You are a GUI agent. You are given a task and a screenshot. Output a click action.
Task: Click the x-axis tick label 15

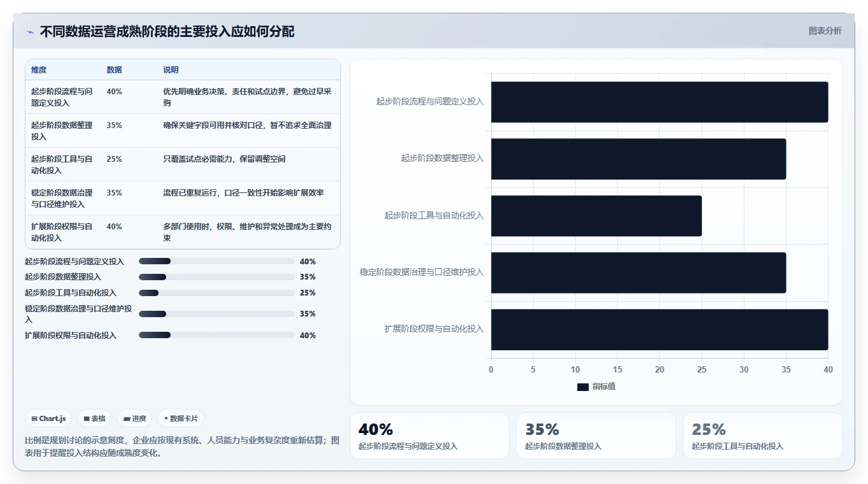617,369
